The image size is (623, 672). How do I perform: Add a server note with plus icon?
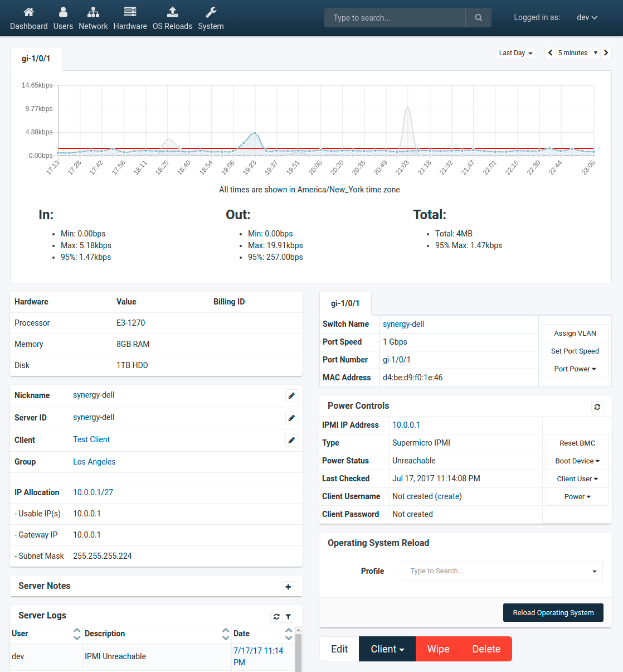pos(288,587)
